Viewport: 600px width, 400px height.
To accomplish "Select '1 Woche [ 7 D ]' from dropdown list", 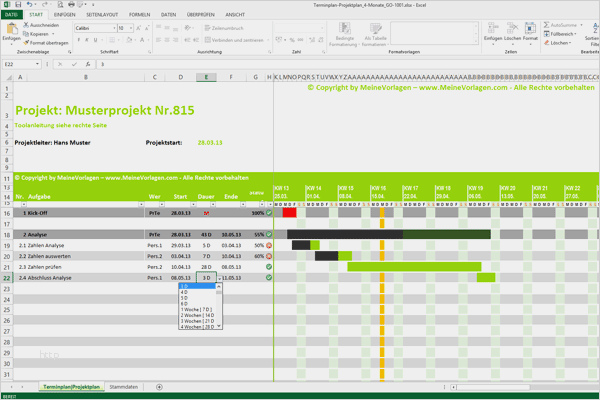I will coord(198,310).
